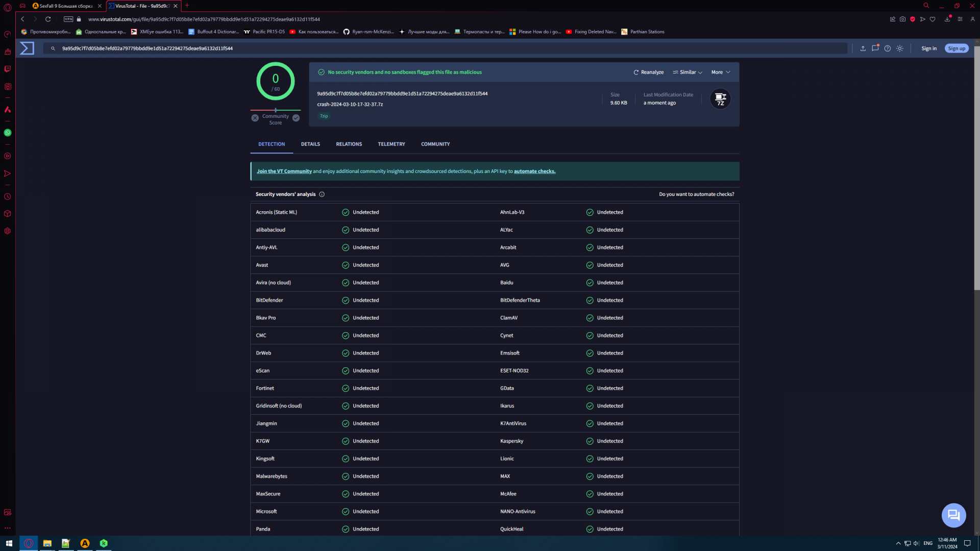Click the upload file icon

click(x=863, y=48)
